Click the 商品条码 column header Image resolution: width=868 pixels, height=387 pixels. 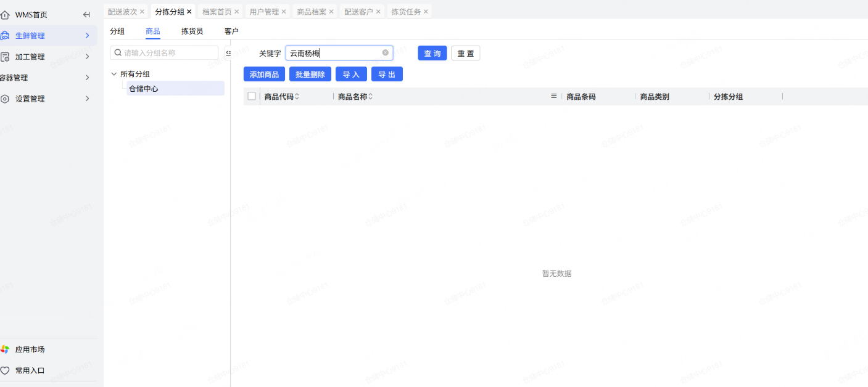[581, 97]
